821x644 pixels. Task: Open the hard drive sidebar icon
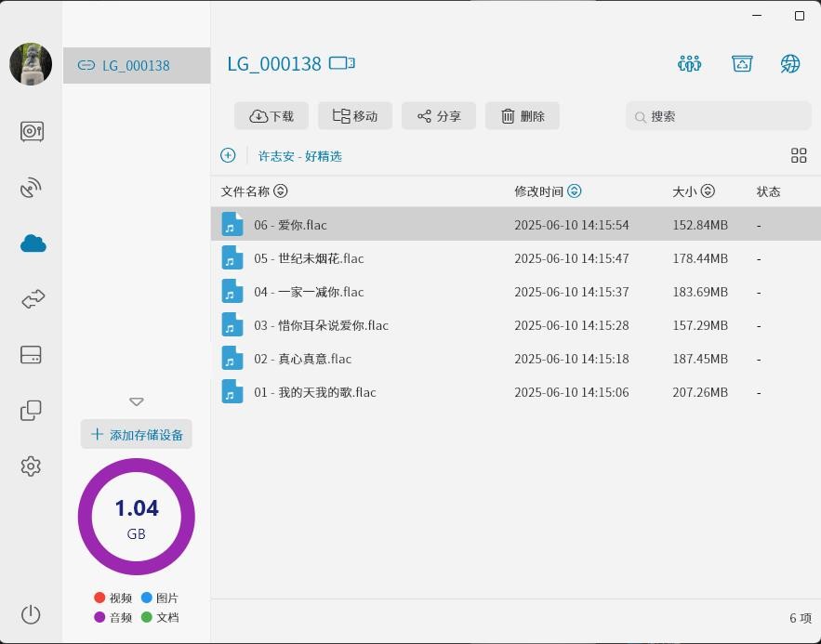pos(32,355)
